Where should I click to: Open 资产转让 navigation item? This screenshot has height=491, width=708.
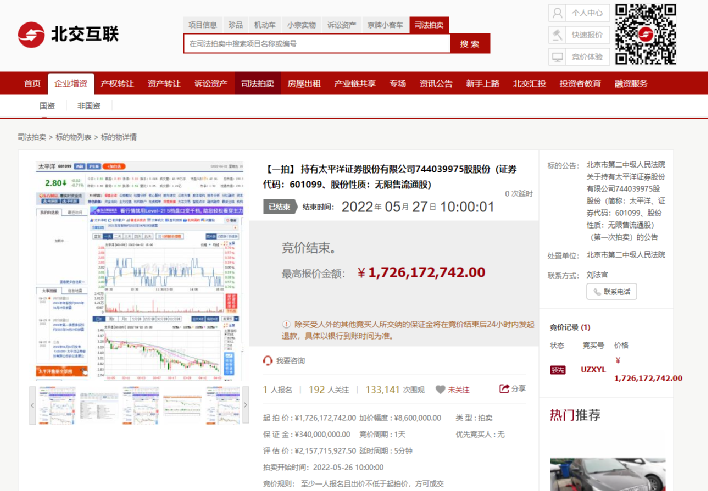[x=164, y=84]
